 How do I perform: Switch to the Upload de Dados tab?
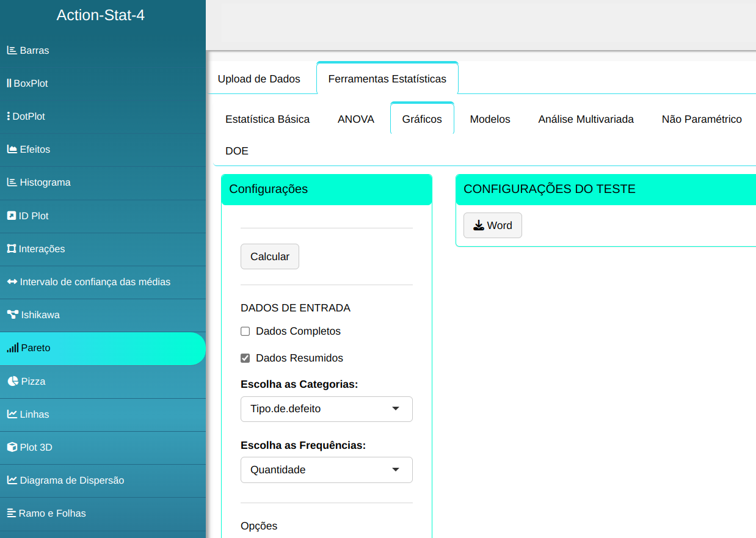tap(259, 79)
